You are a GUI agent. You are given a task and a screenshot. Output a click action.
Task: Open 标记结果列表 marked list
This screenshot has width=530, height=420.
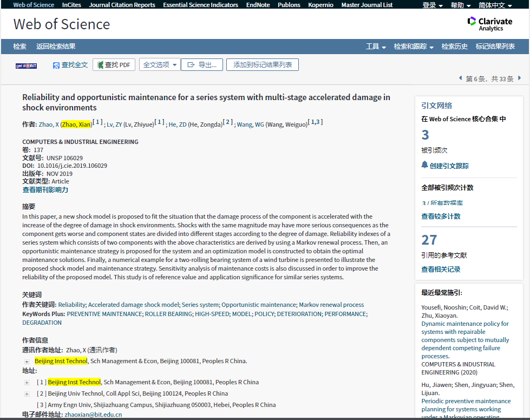[495, 47]
